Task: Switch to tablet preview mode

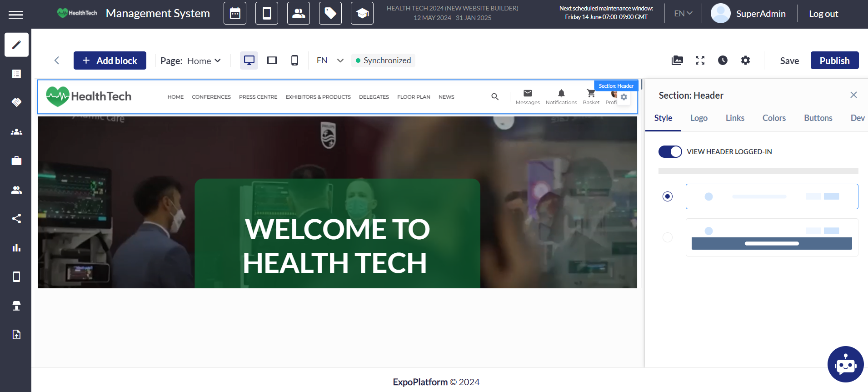Action: click(x=272, y=60)
